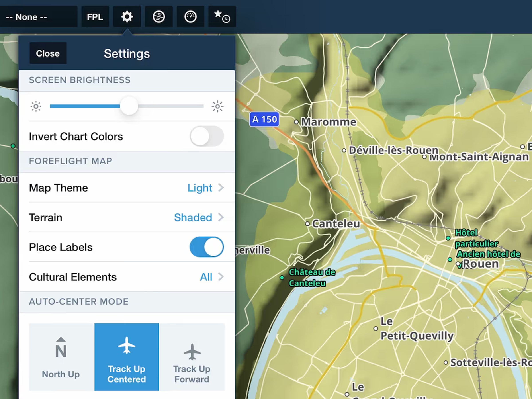
Task: Tap the low brightness sun icon
Action: click(36, 106)
